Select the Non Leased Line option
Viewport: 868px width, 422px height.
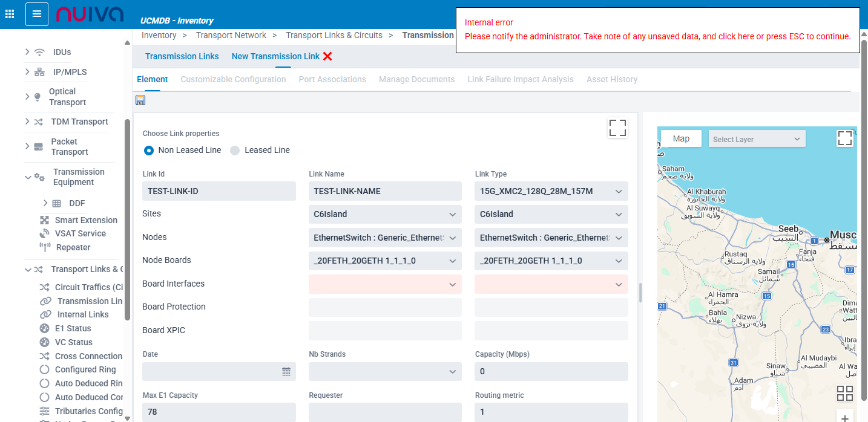coord(149,150)
